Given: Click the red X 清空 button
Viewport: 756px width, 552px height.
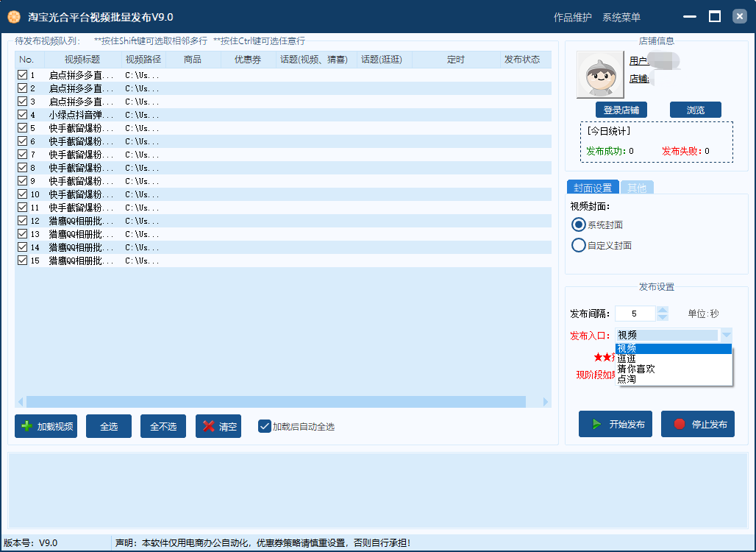Looking at the screenshot, I should 218,426.
